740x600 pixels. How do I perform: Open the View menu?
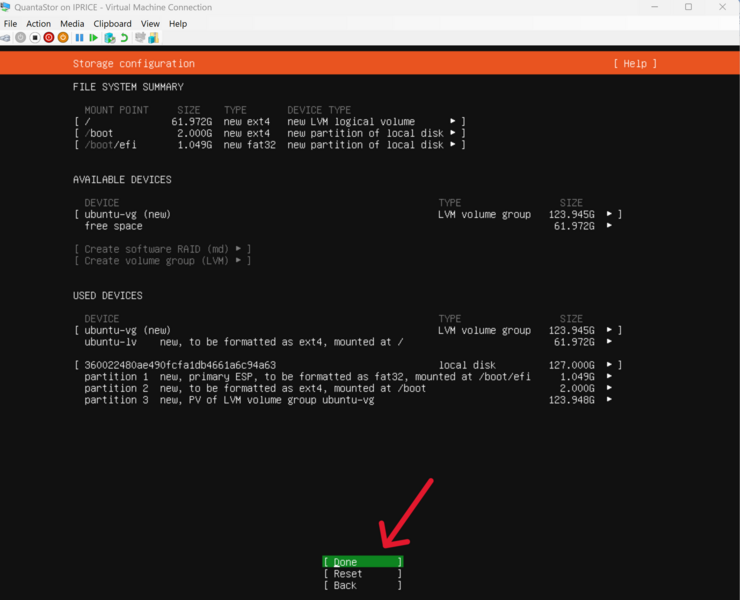pyautogui.click(x=150, y=24)
